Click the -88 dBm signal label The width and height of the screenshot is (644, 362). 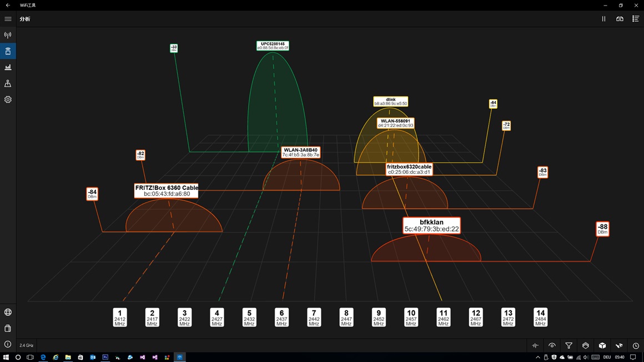pyautogui.click(x=602, y=228)
